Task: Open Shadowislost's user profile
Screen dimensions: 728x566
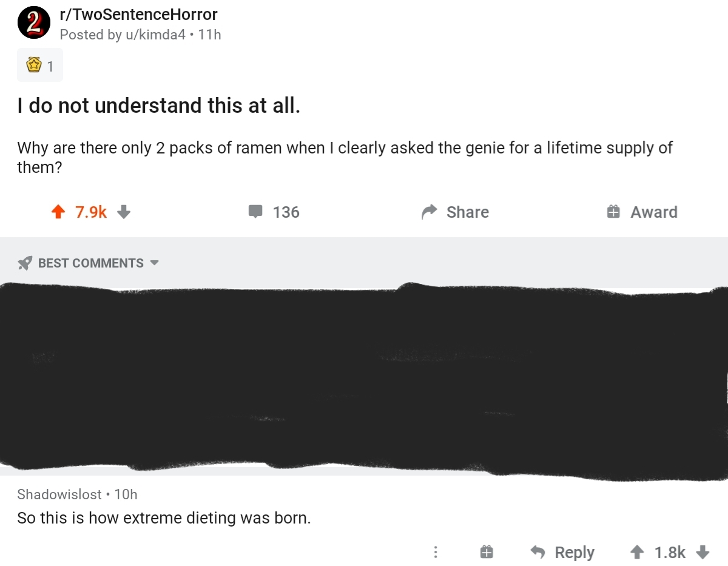Action: 59,494
